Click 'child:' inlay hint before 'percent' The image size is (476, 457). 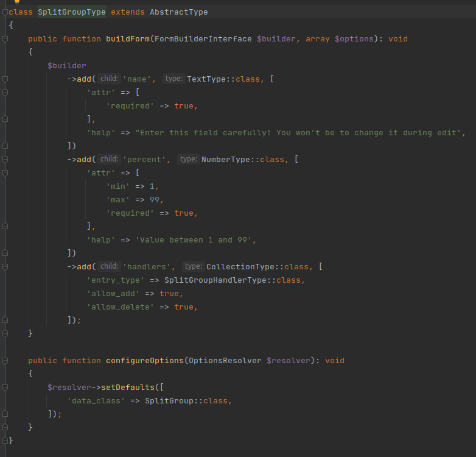[110, 159]
